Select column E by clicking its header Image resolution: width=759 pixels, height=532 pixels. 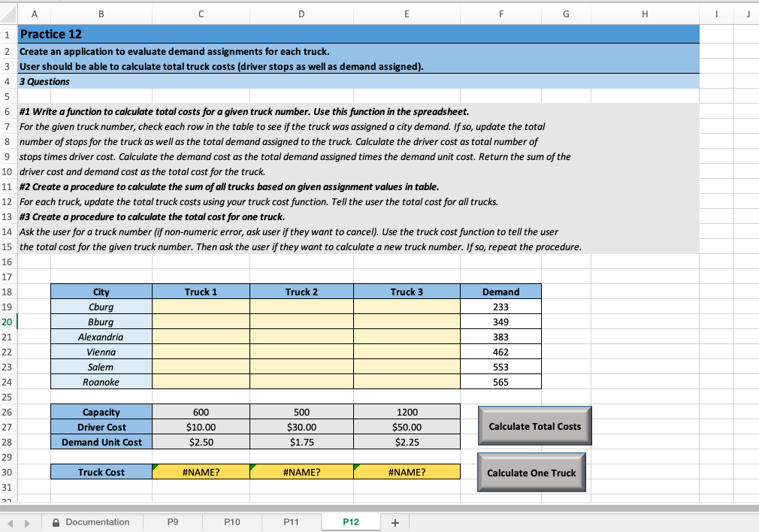(x=407, y=13)
